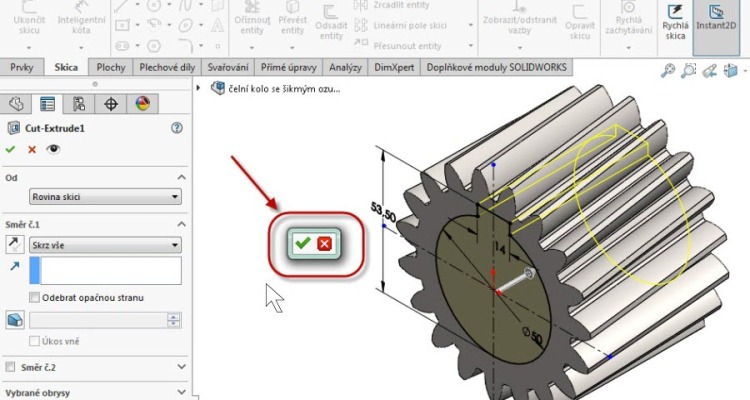Expand the Směr č.2 section chevron
This screenshot has height=400, width=750.
click(x=181, y=367)
